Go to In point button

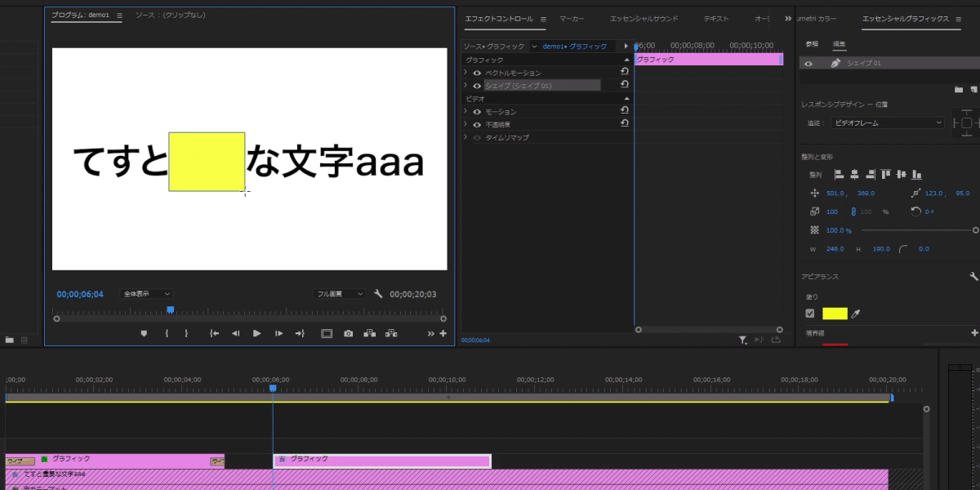point(215,333)
